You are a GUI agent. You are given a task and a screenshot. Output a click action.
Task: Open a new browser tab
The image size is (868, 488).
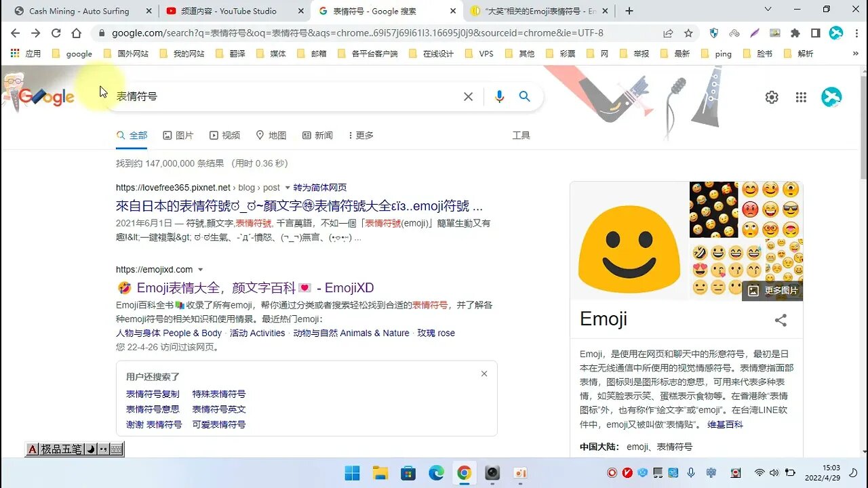coord(629,11)
